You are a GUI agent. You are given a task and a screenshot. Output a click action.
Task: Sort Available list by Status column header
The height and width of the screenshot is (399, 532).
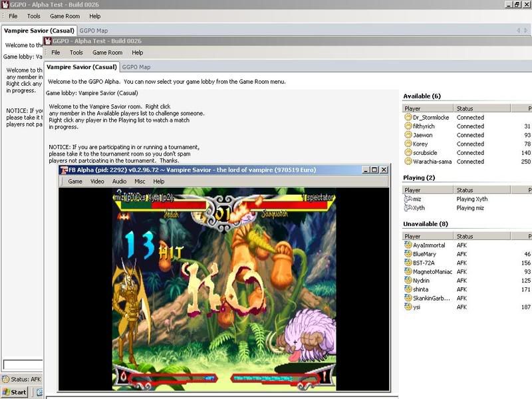pyautogui.click(x=481, y=108)
